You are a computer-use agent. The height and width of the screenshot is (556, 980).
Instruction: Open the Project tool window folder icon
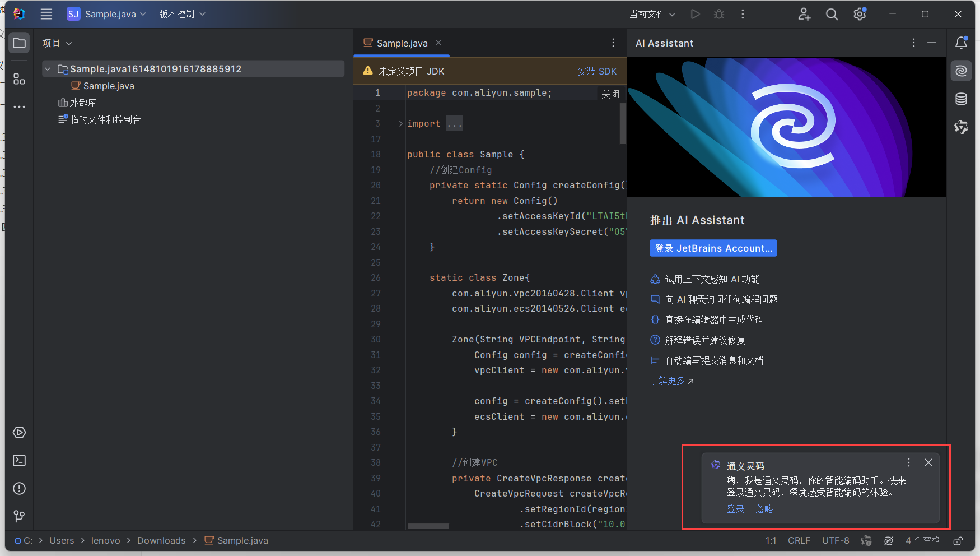(20, 43)
